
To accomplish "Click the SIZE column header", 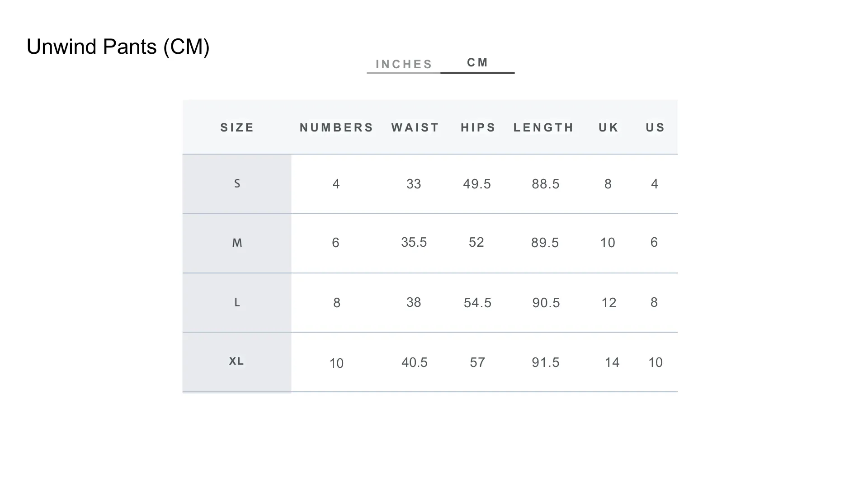I will (x=237, y=127).
